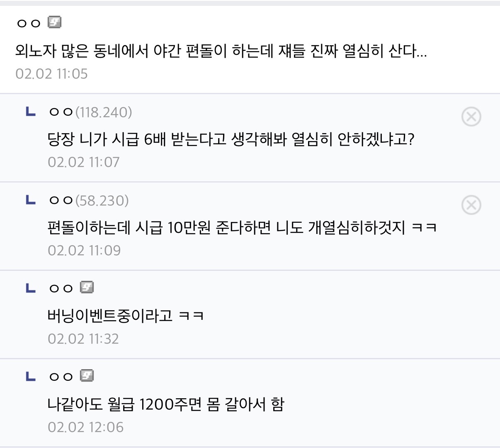Viewport: 500px width, 448px height.
Task: Delete the comment from user 118.240
Action: point(471,117)
